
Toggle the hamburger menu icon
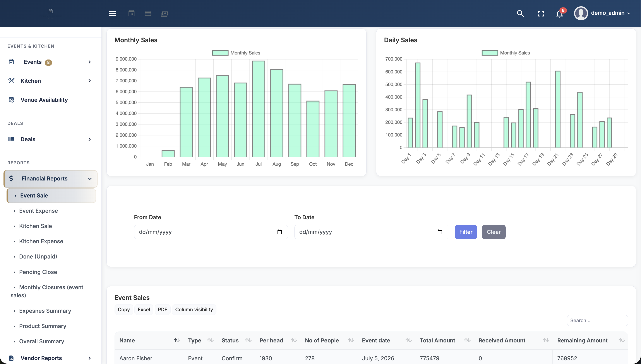[113, 14]
